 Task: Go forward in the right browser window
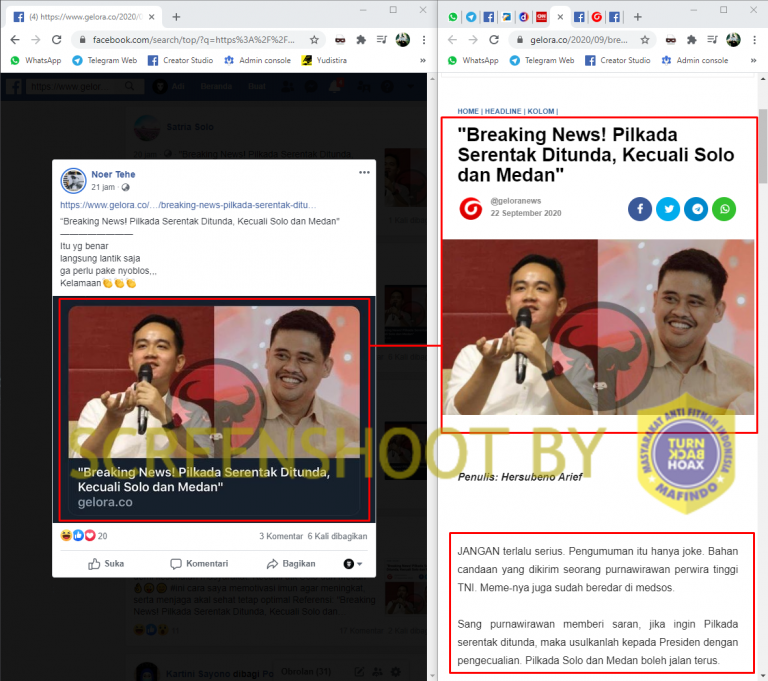tap(473, 40)
